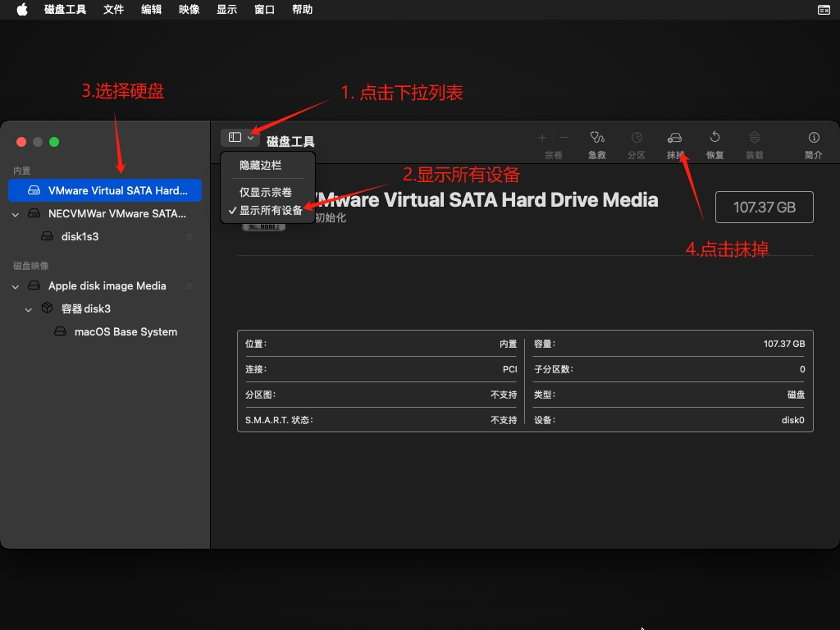Click the 107.37 GB capacity box
The height and width of the screenshot is (630, 840).
pos(765,208)
